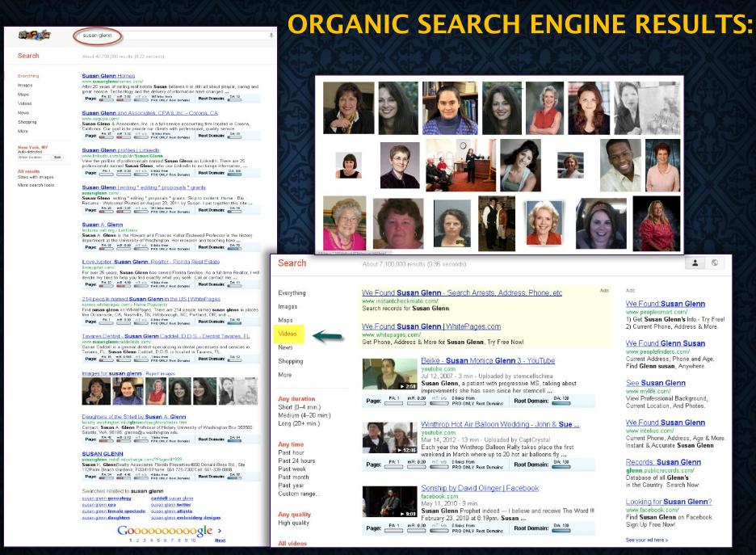756x555 pixels.
Task: Open the account profile icon button
Action: point(696,263)
